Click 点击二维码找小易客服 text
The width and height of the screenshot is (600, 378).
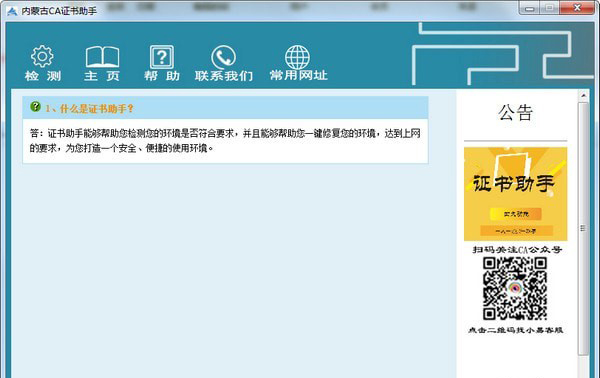(x=516, y=330)
